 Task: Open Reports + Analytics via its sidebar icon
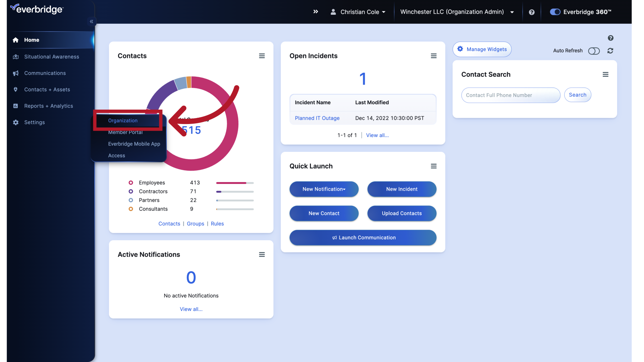point(15,106)
